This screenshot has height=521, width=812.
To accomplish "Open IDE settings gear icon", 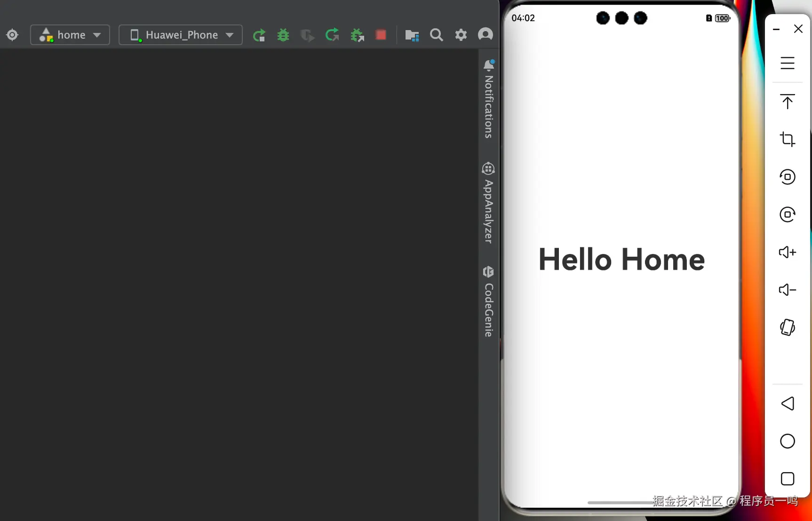I will click(x=461, y=35).
